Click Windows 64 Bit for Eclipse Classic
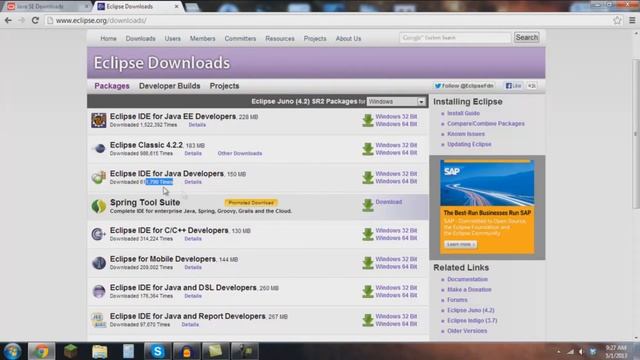Image resolution: width=640 pixels, height=360 pixels. (396, 153)
